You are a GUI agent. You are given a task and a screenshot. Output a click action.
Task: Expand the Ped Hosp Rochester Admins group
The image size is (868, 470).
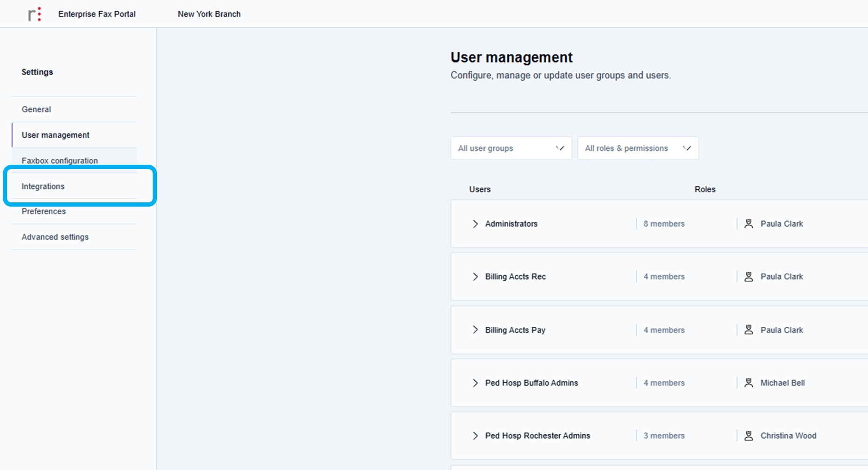point(475,436)
